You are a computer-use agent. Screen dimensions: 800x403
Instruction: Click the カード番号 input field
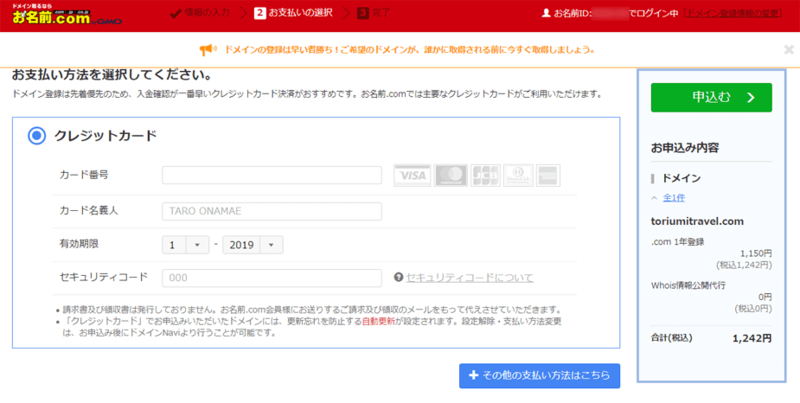(x=272, y=175)
